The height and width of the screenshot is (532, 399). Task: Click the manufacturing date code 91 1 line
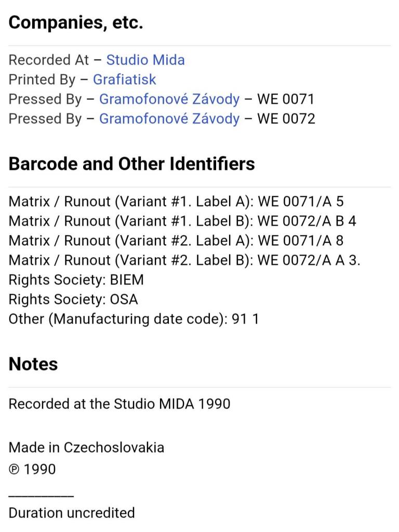click(x=134, y=319)
